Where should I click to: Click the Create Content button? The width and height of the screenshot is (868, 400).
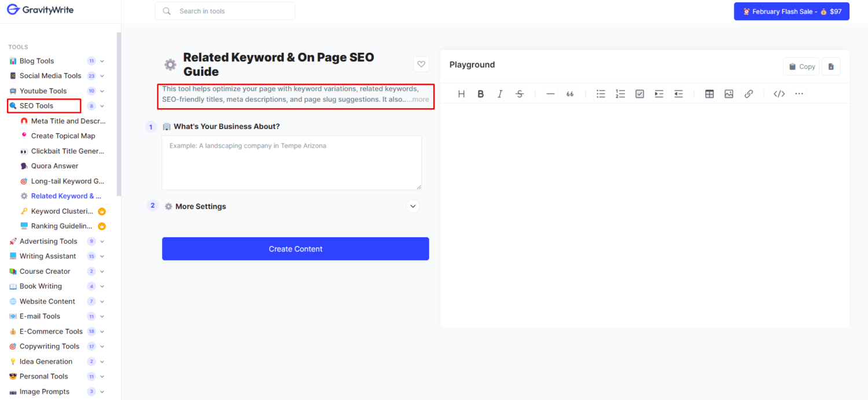coord(295,249)
